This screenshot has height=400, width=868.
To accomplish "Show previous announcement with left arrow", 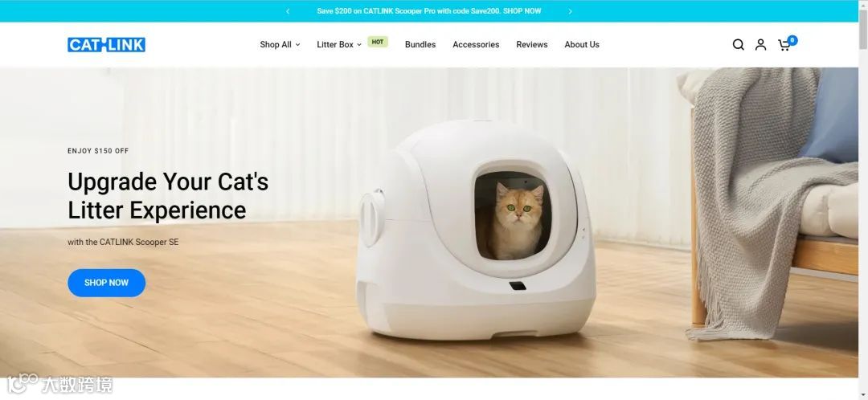I will click(x=288, y=11).
